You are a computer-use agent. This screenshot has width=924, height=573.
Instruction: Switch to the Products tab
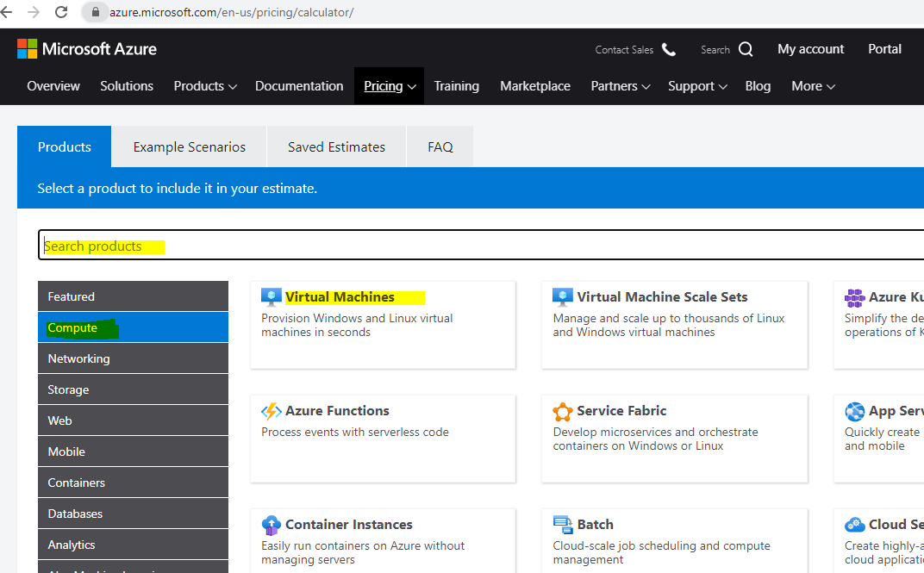click(65, 146)
